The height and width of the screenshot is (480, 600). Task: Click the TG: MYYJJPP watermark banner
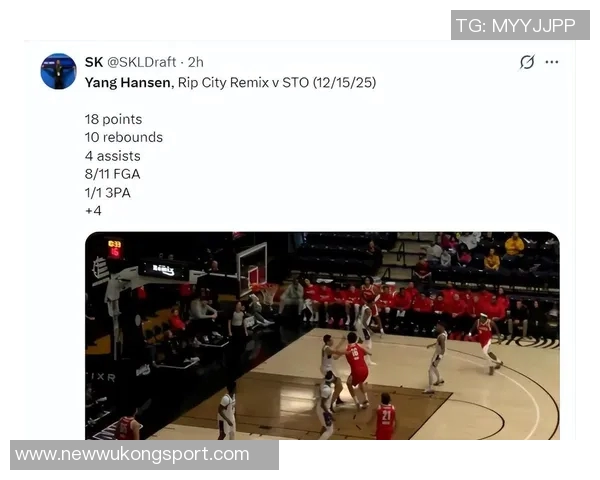click(520, 25)
